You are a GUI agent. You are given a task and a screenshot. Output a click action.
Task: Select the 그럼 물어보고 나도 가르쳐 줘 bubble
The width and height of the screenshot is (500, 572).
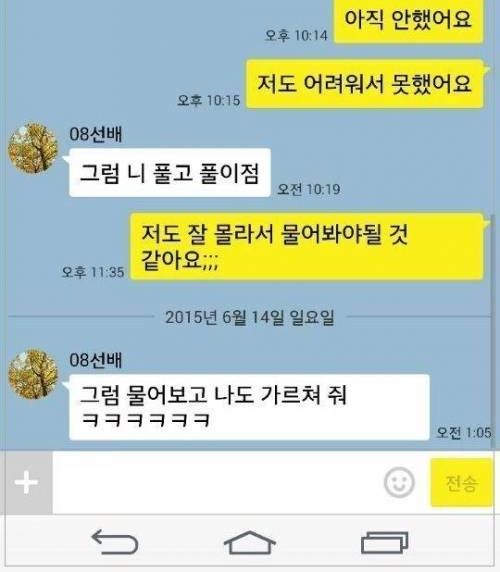pyautogui.click(x=249, y=407)
